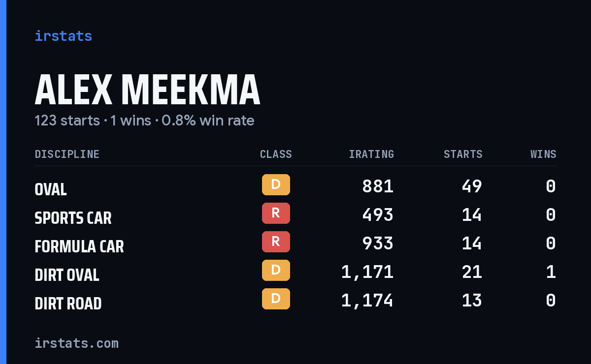Click the Dirt Oval iRating 1,171
The image size is (591, 364).
[367, 272]
